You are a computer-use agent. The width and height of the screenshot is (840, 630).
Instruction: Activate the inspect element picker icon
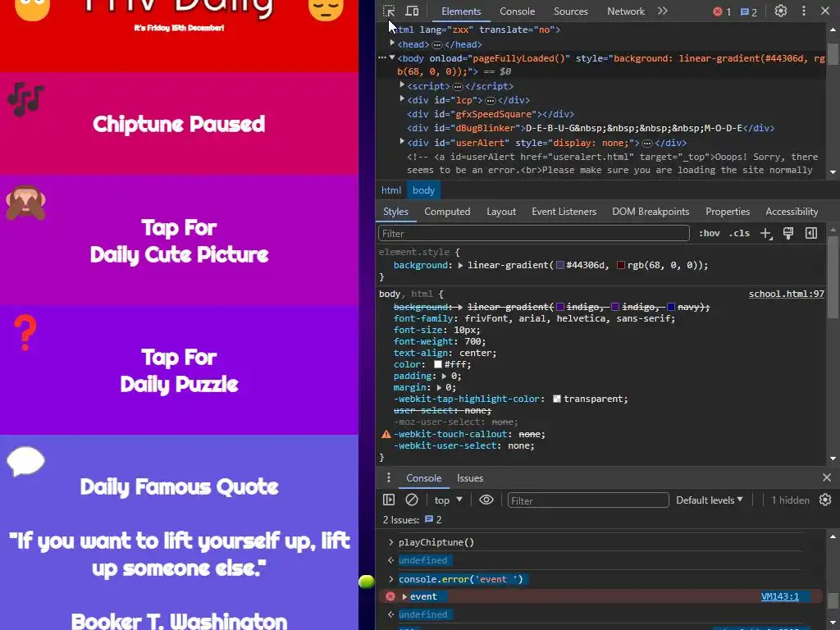pyautogui.click(x=389, y=11)
